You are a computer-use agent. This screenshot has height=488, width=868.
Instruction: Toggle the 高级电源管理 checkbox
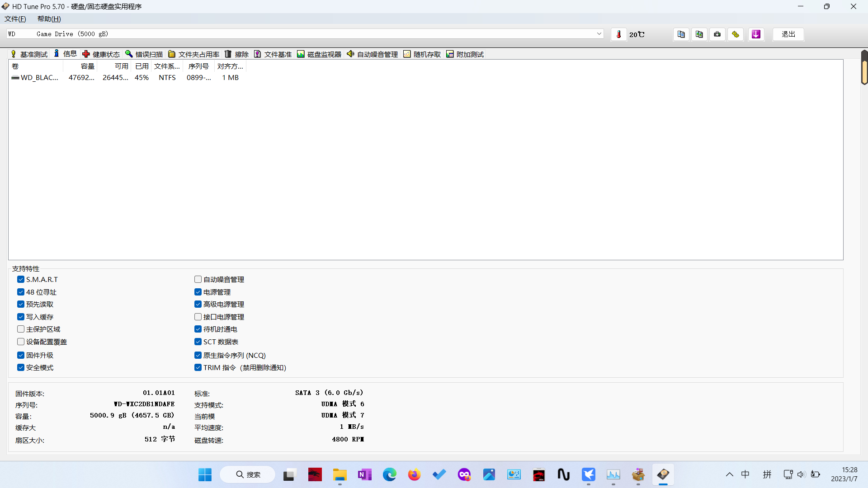tap(198, 305)
